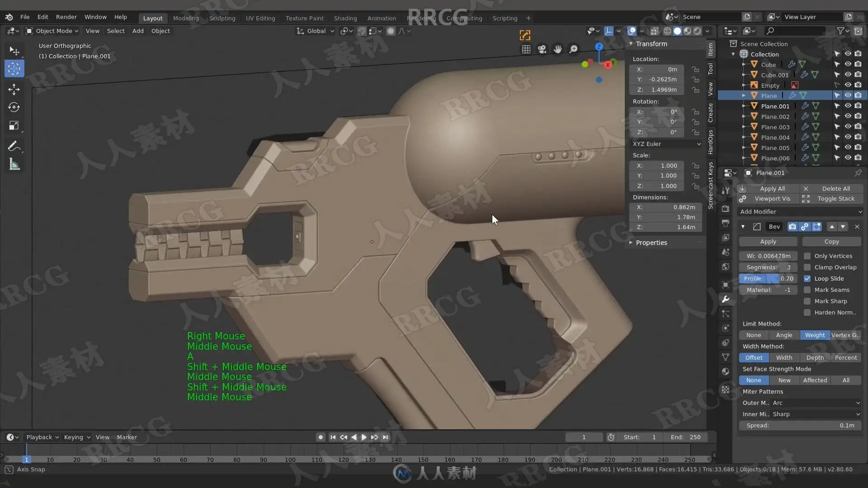Screen dimensions: 868x488
Task: Select the Measure tool
Action: [x=14, y=165]
